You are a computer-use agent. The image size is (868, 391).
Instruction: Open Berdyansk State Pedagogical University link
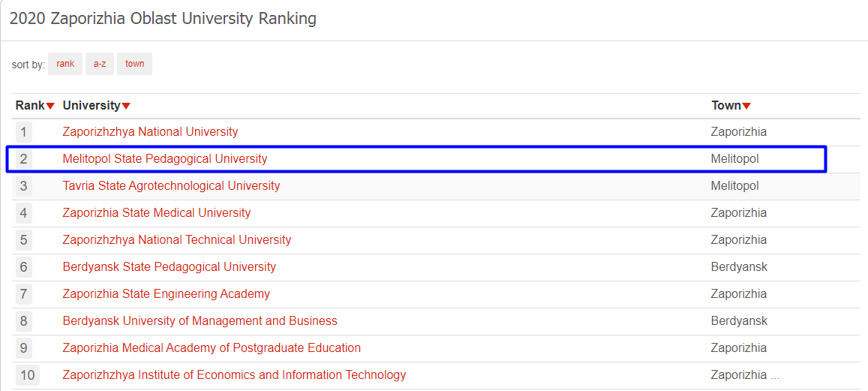click(x=170, y=267)
